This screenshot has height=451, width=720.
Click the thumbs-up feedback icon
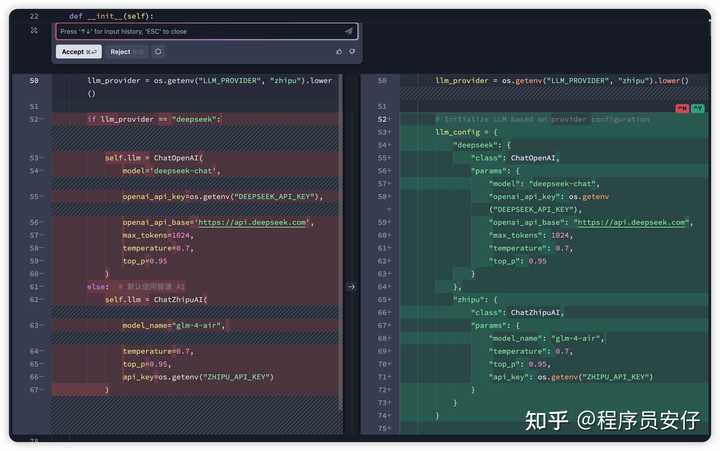pos(339,52)
